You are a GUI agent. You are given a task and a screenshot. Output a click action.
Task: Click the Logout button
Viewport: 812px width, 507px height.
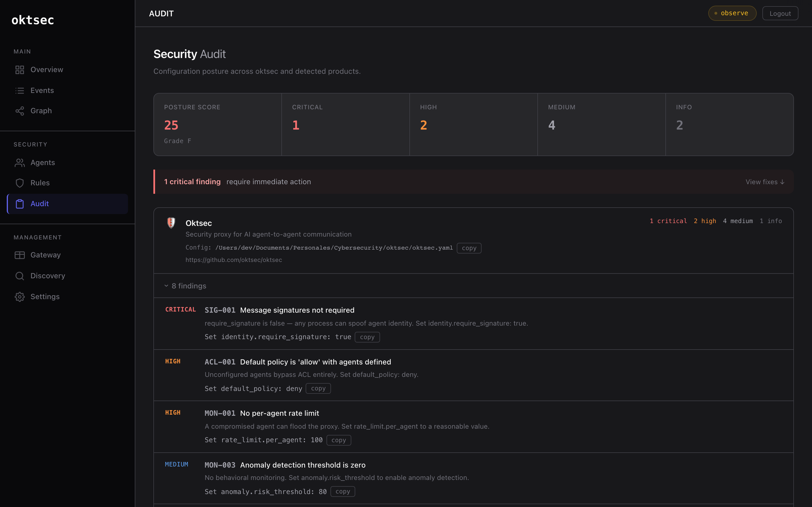[780, 13]
